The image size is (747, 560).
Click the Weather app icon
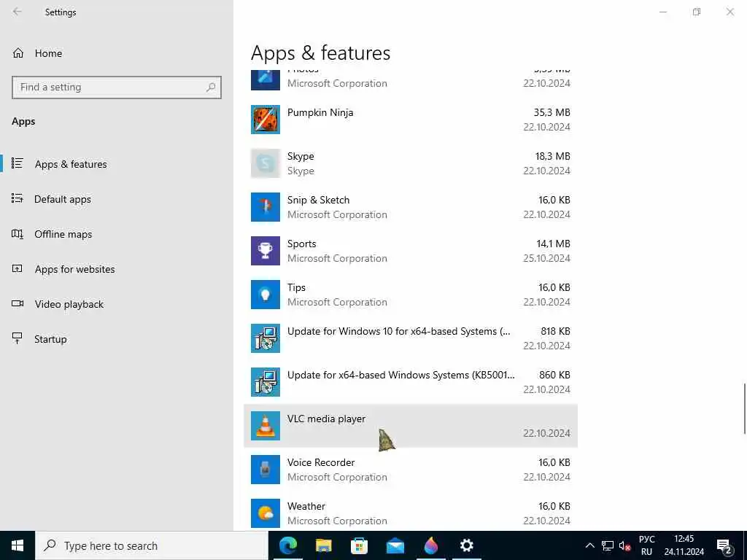[x=266, y=513]
